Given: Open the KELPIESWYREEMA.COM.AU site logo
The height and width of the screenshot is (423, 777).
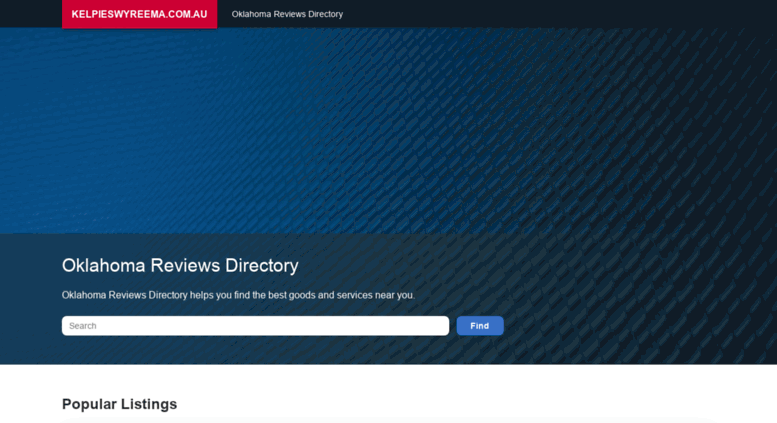Looking at the screenshot, I should click(x=139, y=14).
